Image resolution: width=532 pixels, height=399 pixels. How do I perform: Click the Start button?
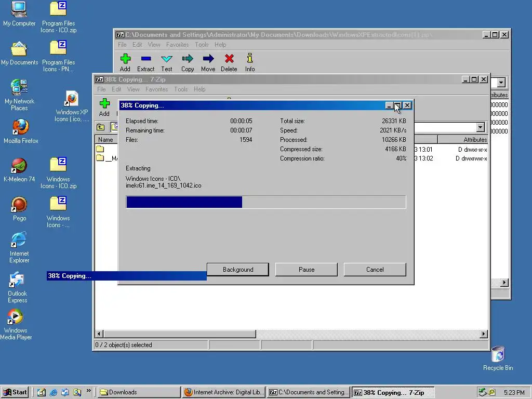pyautogui.click(x=15, y=392)
